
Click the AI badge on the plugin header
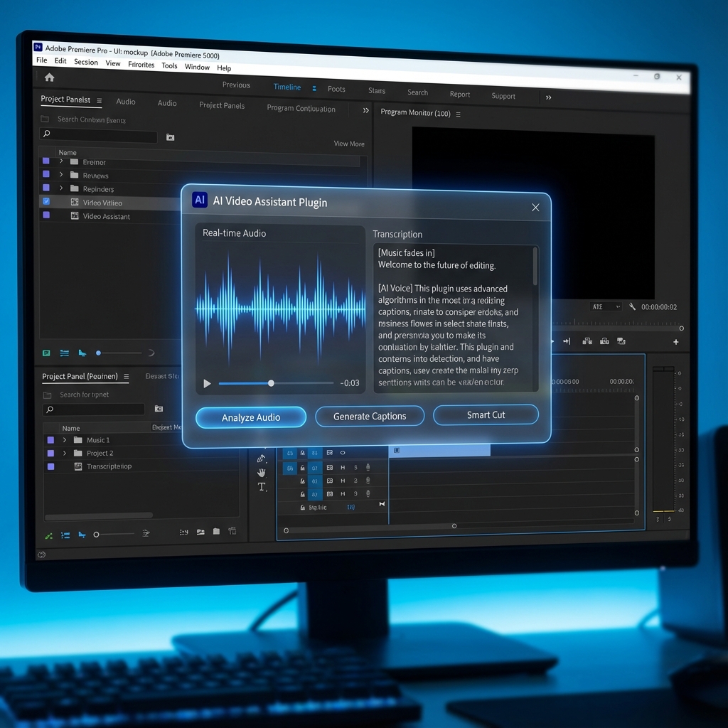tap(200, 200)
